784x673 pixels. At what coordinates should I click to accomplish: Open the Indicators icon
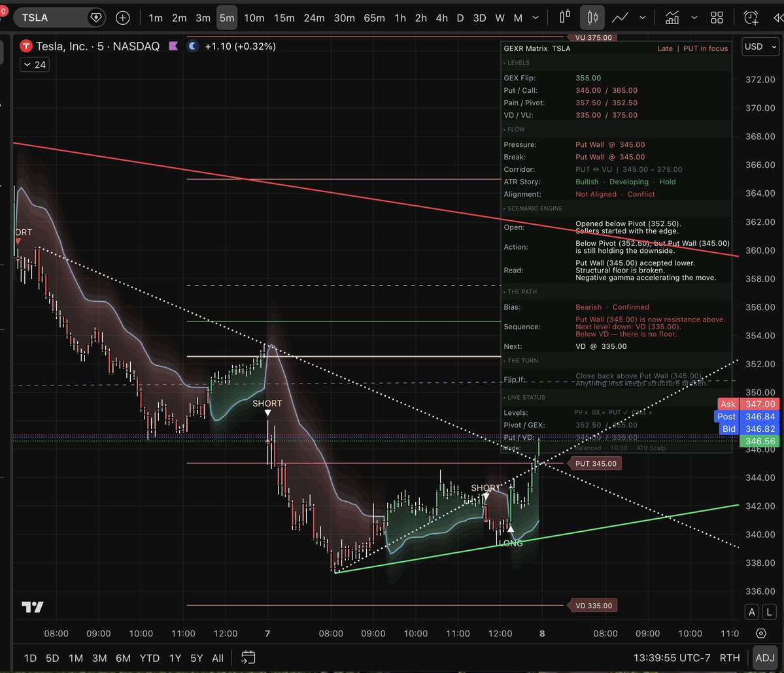click(x=672, y=18)
